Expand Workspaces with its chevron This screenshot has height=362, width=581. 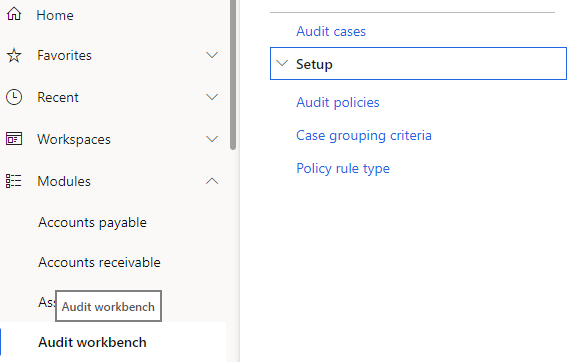click(x=212, y=139)
